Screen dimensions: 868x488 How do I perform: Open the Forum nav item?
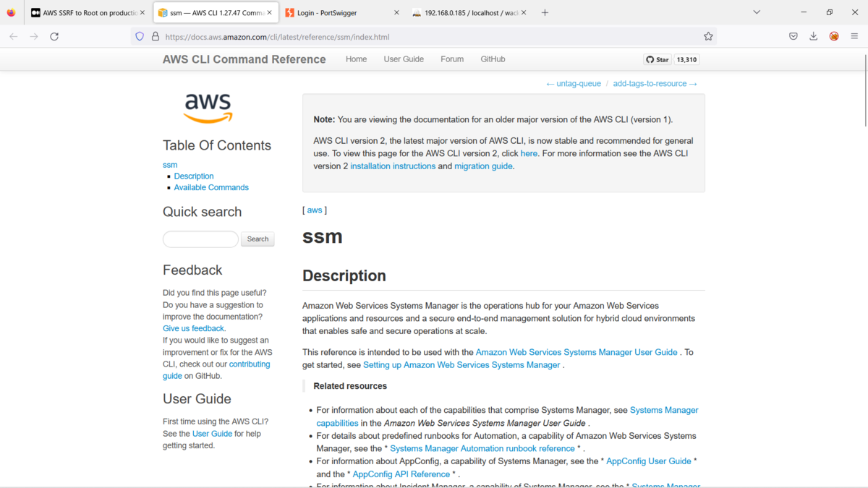click(452, 59)
